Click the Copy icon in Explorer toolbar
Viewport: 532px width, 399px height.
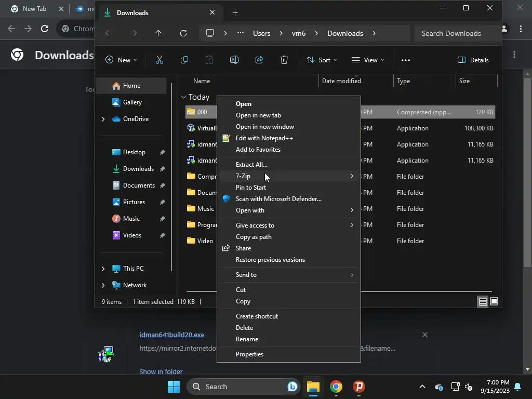click(x=184, y=60)
